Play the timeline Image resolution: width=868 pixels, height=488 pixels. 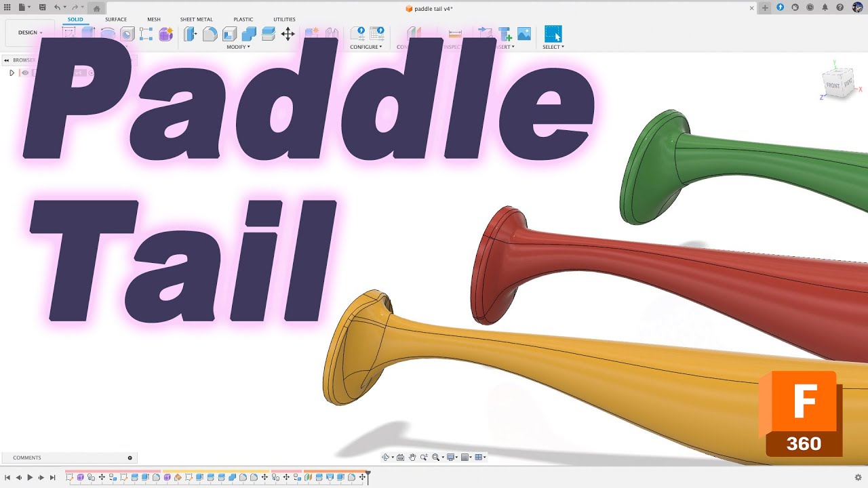(x=30, y=478)
